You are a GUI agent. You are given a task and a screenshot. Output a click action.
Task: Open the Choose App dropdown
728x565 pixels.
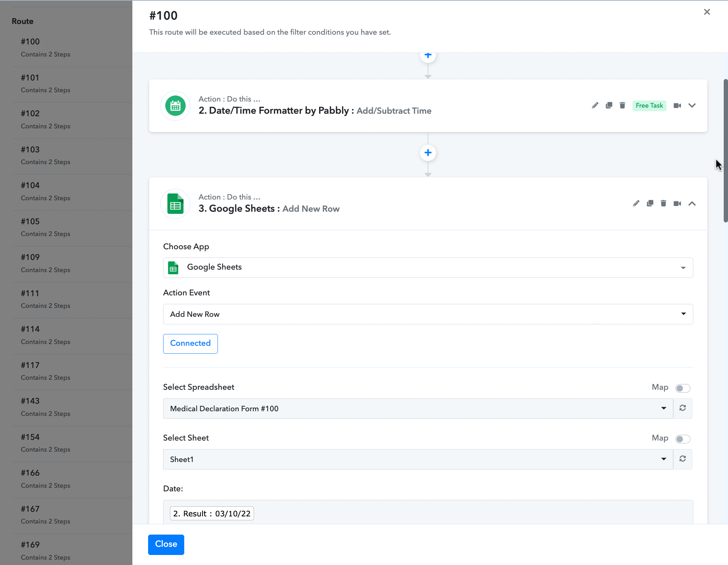point(428,267)
